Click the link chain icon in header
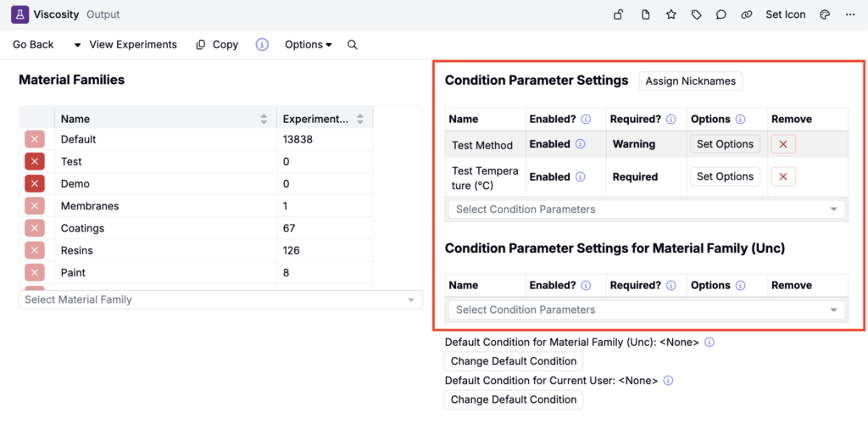This screenshot has width=868, height=424. pyautogui.click(x=746, y=15)
